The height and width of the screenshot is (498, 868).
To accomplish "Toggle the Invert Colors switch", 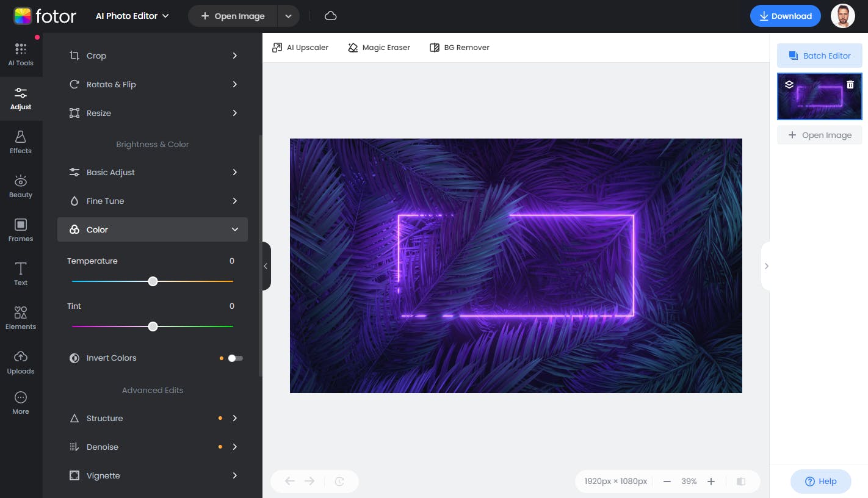I will pyautogui.click(x=235, y=358).
